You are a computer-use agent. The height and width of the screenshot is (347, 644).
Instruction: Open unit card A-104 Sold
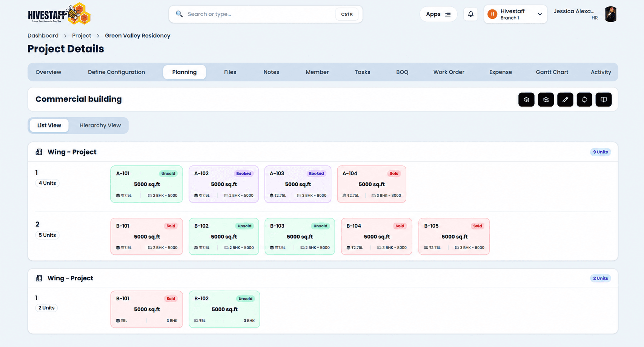(372, 184)
